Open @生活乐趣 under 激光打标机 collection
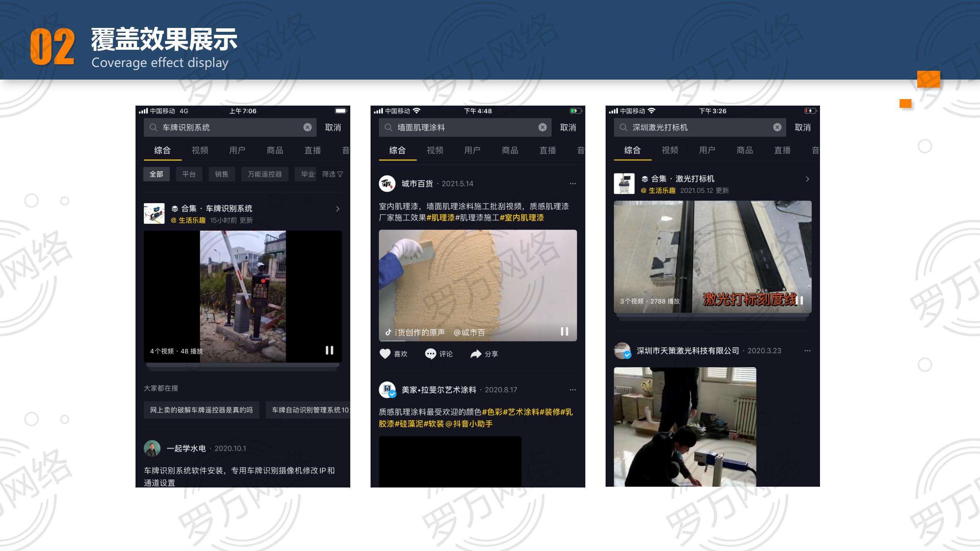The image size is (980, 551). tap(658, 191)
